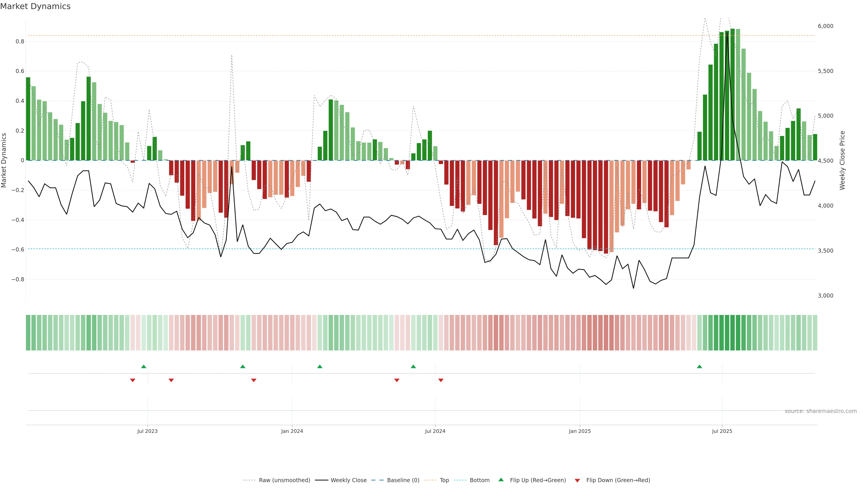Click the Market Dynamics chart title
868x488 pixels.
(x=35, y=6)
